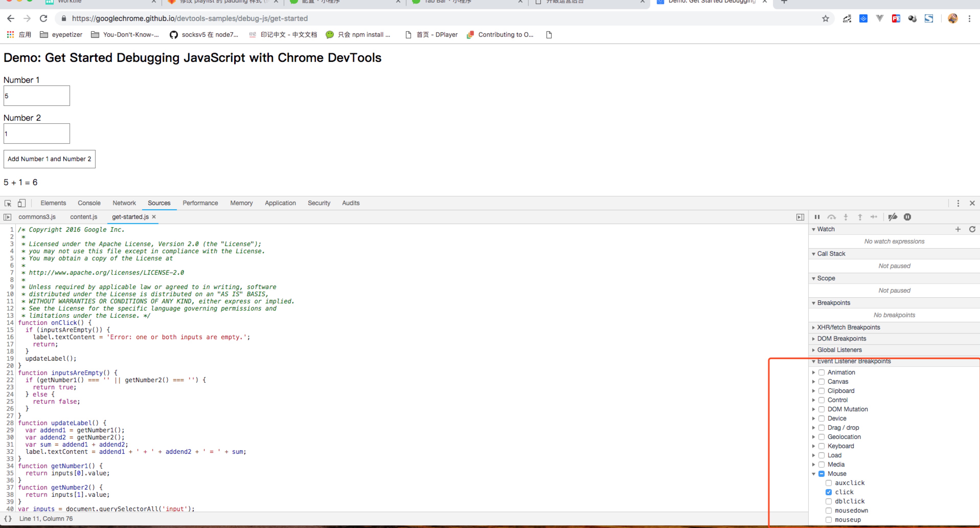Step over next function call
This screenshot has width=980, height=528.
[831, 217]
